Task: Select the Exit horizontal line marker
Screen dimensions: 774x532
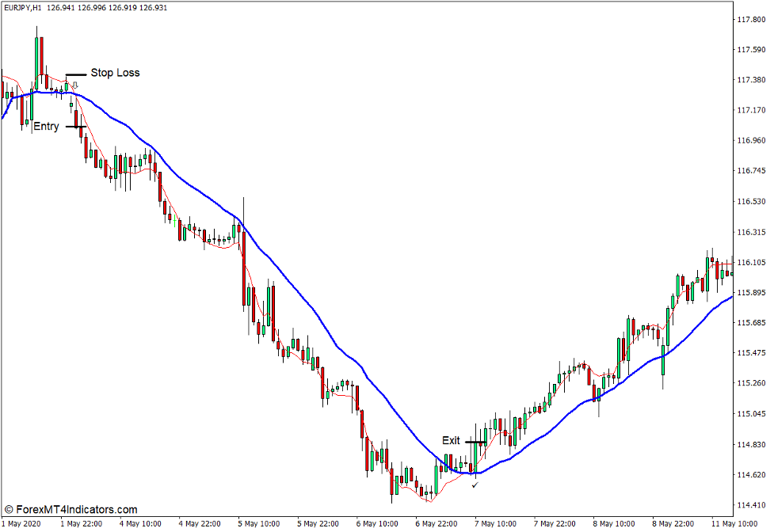Action: click(x=475, y=442)
